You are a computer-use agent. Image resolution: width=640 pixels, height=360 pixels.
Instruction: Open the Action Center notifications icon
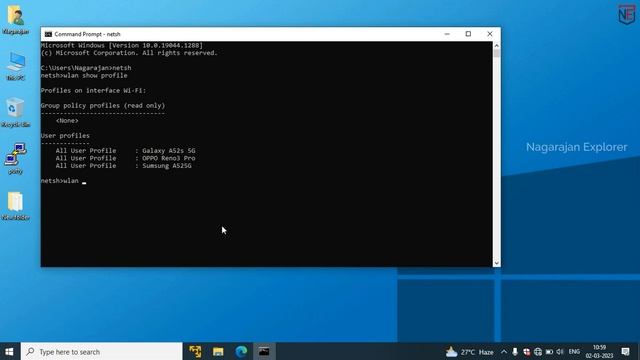625,351
